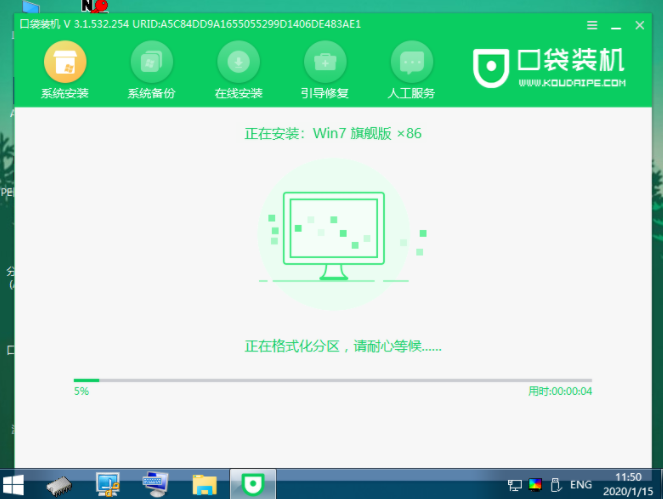
Task: Open the keyboard computer icon in taskbar
Action: tap(156, 485)
